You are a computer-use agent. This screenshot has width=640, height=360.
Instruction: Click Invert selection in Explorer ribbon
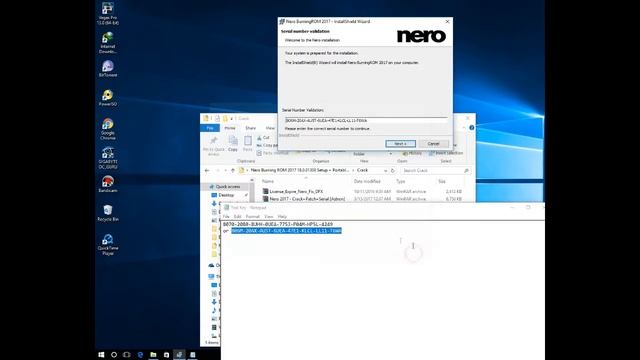(446, 153)
